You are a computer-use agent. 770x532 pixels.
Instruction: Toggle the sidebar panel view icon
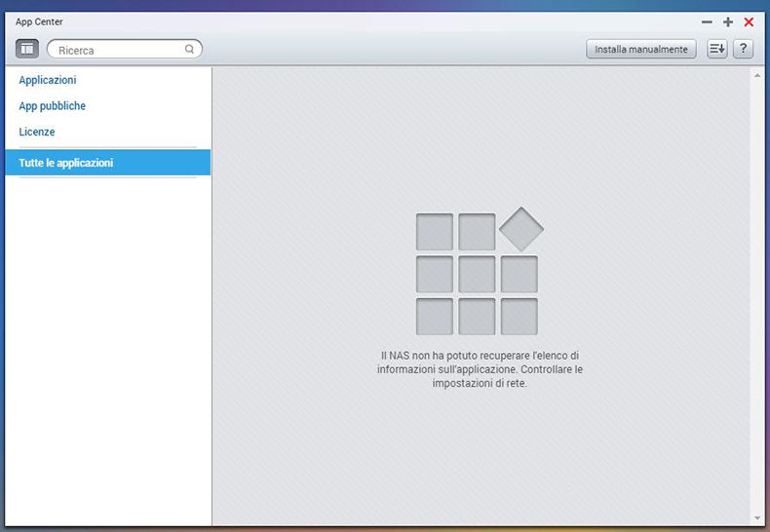27,49
